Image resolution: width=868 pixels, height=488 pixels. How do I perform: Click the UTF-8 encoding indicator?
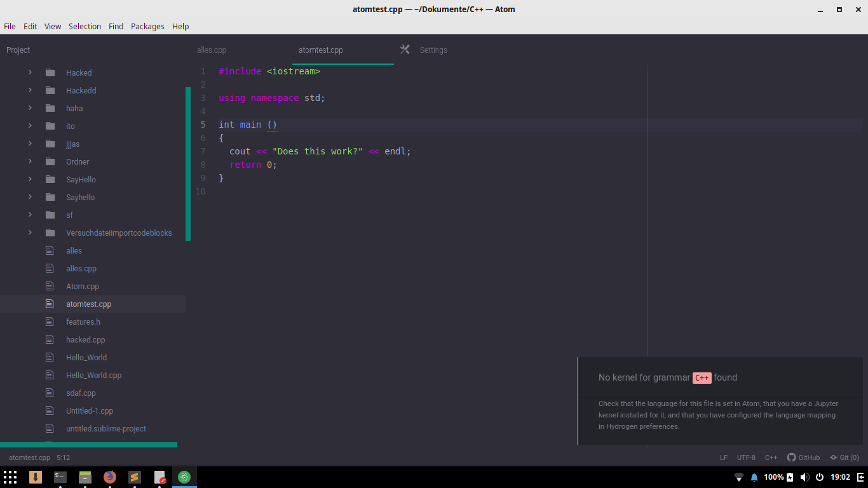745,457
